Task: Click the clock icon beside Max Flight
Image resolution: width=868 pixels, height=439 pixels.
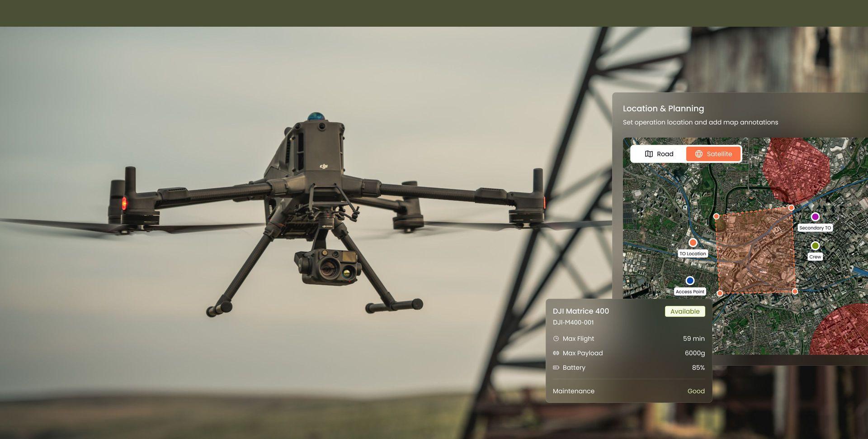Action: (556, 339)
